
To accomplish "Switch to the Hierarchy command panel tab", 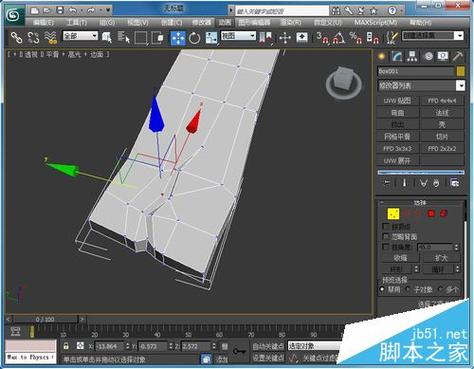I will click(412, 56).
